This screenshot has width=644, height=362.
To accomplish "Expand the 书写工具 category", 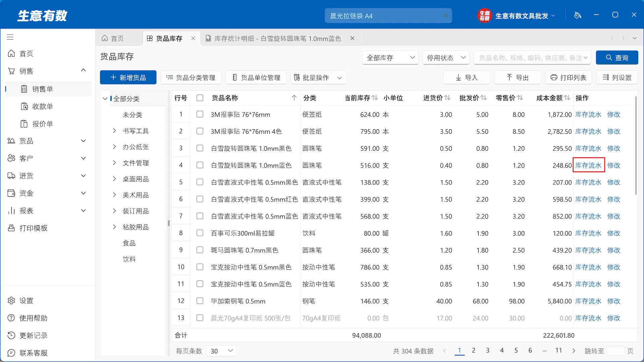I will [114, 131].
